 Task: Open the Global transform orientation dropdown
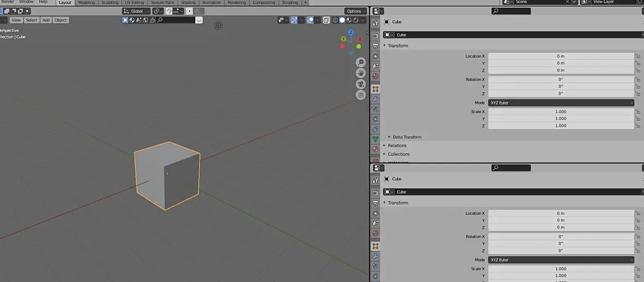(x=136, y=11)
